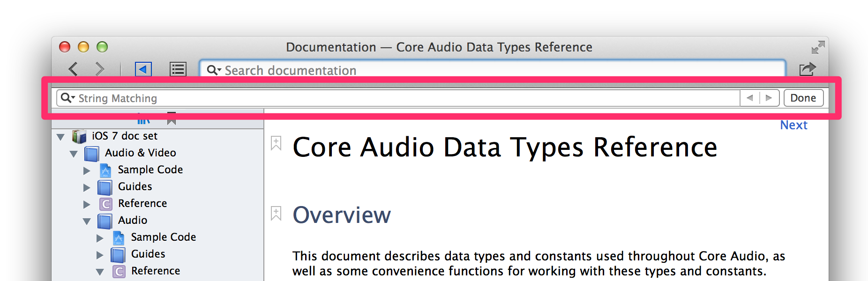868x281 pixels.
Task: Switch to the bookmarks tab icon in the sidebar
Action: 172,119
